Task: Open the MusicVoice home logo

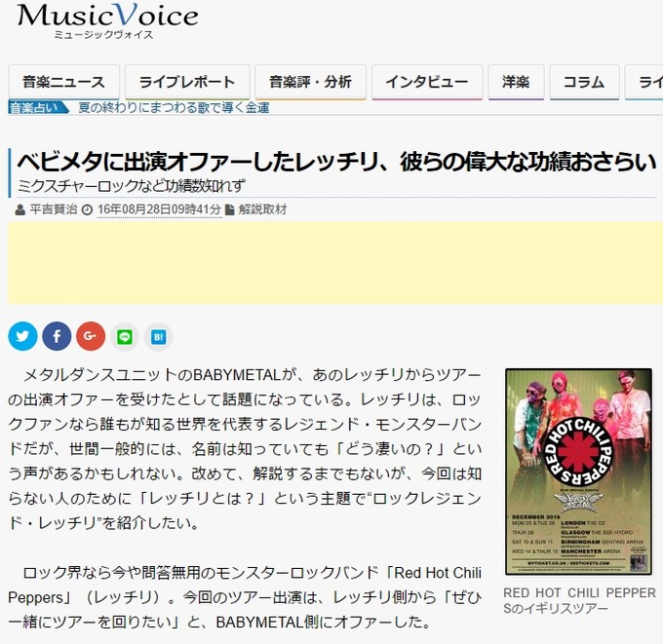Action: pyautogui.click(x=107, y=20)
